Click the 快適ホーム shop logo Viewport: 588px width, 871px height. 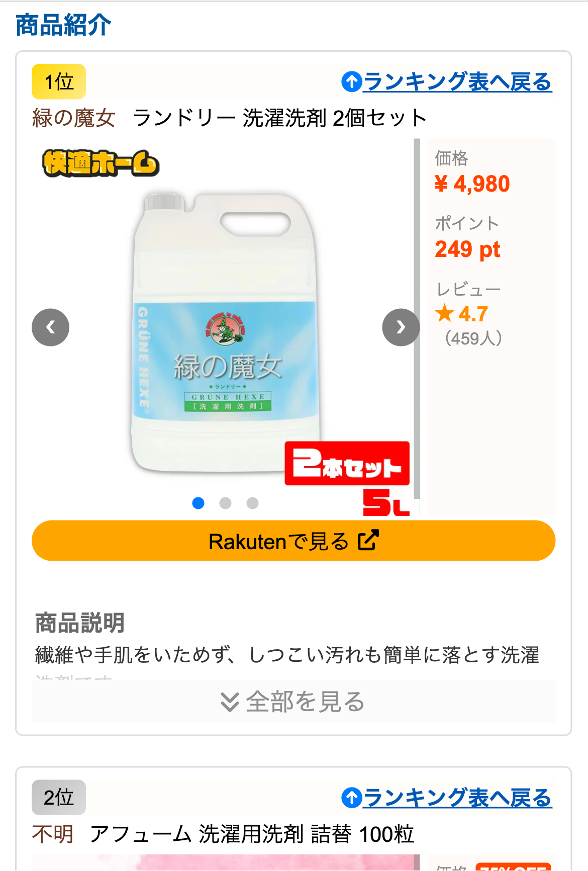pos(101,163)
